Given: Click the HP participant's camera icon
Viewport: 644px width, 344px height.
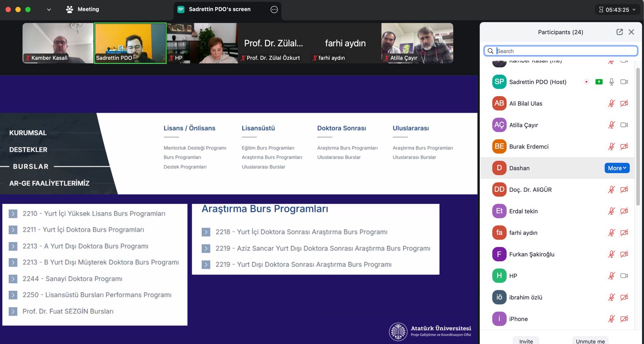Looking at the screenshot, I should tap(624, 276).
